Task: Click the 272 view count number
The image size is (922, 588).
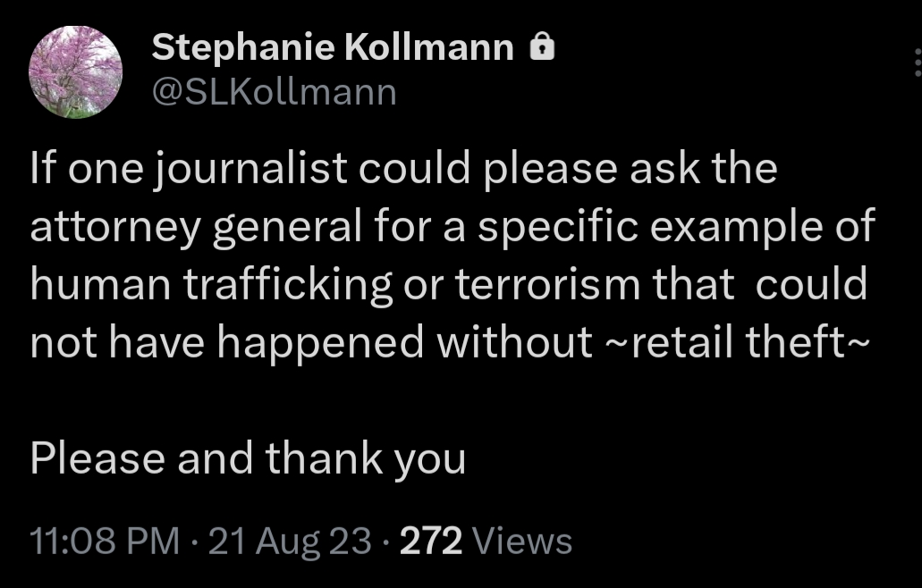Action: [x=430, y=541]
